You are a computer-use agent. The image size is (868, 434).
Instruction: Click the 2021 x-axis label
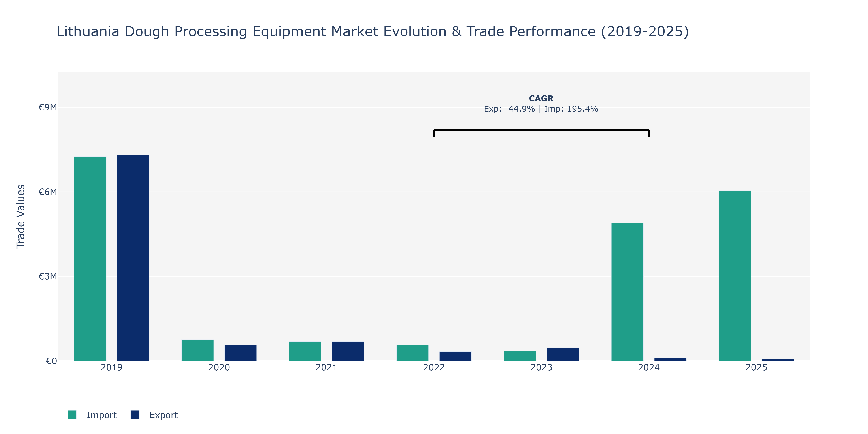click(x=327, y=367)
